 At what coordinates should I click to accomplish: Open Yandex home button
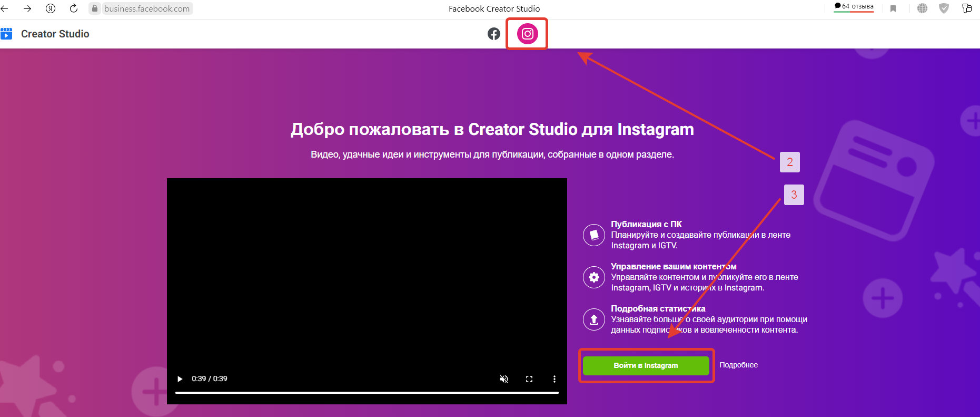(x=51, y=8)
